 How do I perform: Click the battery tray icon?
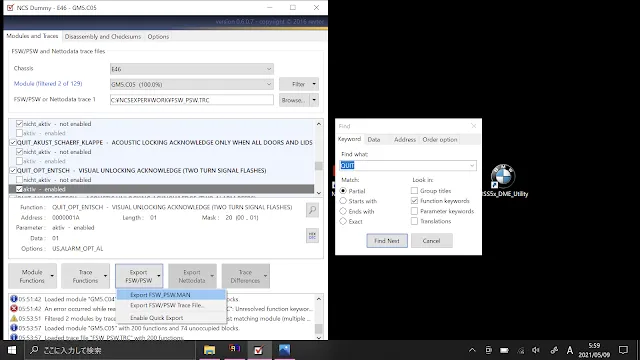[504, 350]
